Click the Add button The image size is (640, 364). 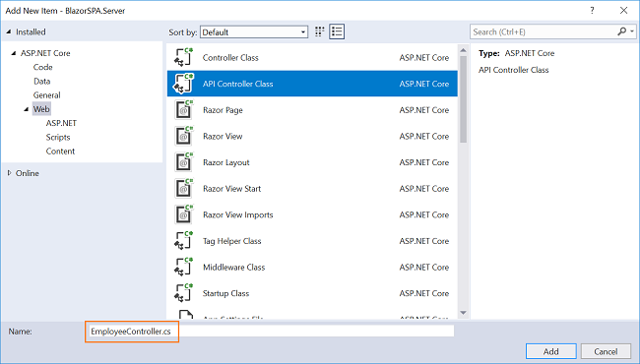coord(551,351)
